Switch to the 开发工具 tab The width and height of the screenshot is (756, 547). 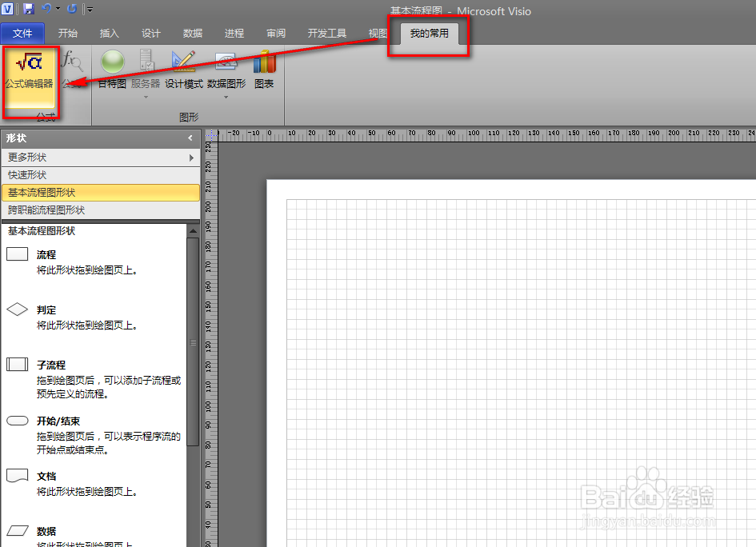[x=327, y=34]
